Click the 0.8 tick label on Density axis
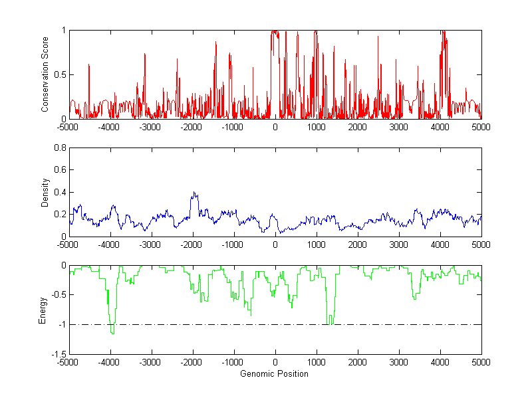532x398 pixels. (59, 148)
